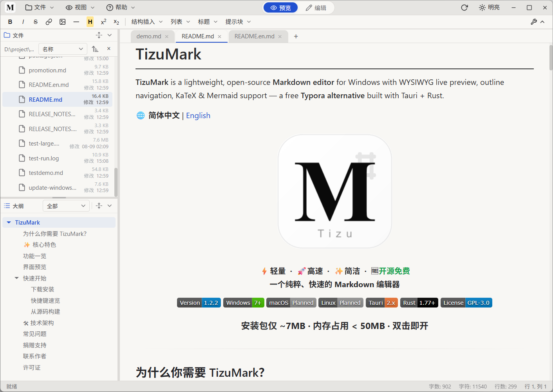Apply subscript x₂ formatting
The image size is (553, 392).
pos(116,22)
